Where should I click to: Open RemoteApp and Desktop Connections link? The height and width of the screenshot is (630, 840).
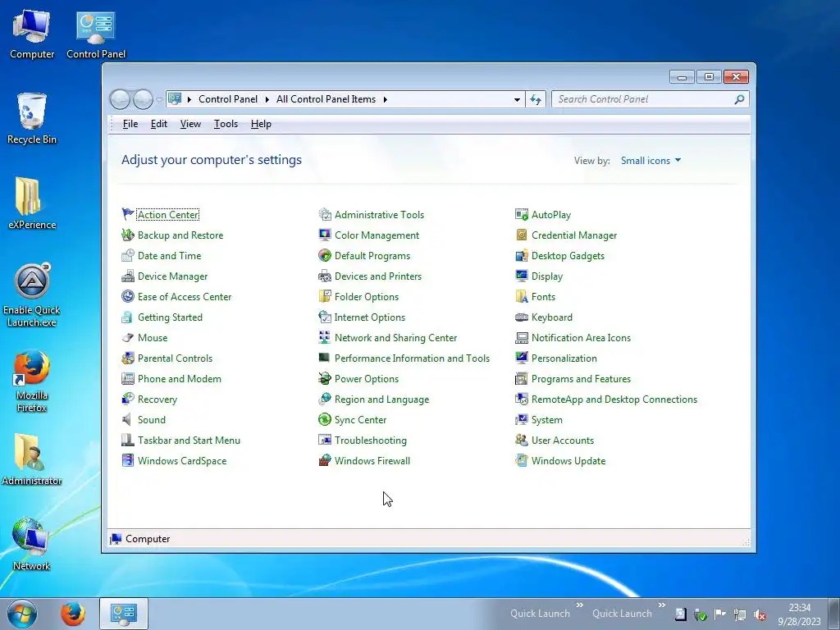tap(614, 399)
